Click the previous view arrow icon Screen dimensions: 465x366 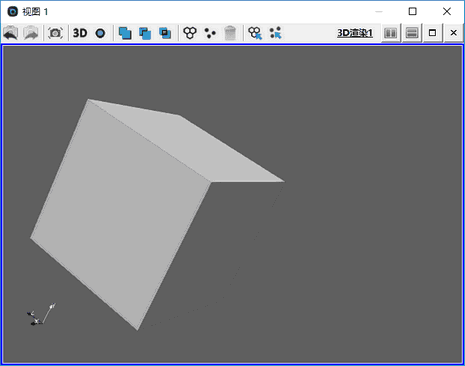click(x=11, y=33)
